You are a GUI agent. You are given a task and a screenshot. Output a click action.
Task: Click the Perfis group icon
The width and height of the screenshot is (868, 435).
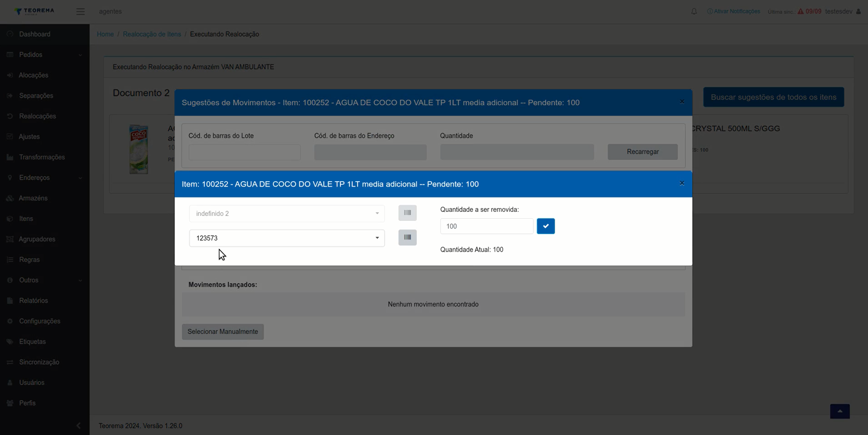[x=10, y=403]
